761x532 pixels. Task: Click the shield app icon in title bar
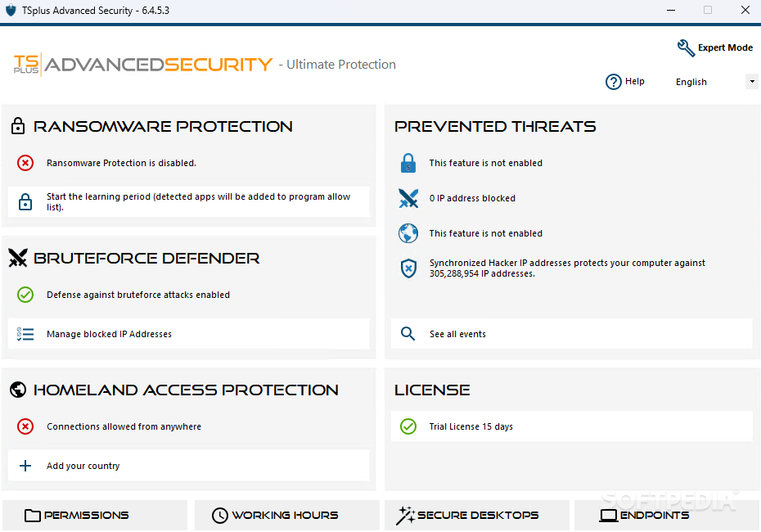[x=11, y=10]
